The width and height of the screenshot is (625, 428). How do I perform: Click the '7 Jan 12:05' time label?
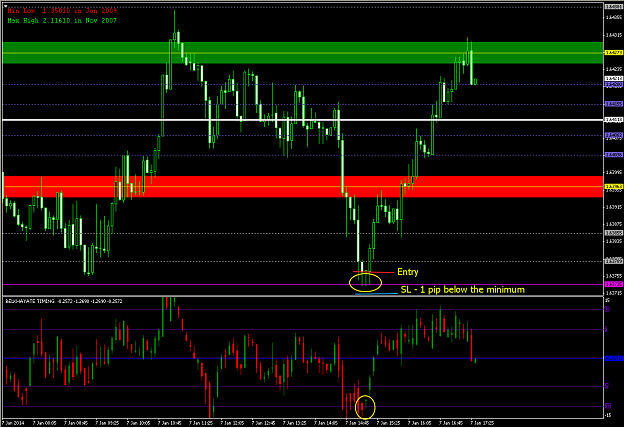point(232,422)
